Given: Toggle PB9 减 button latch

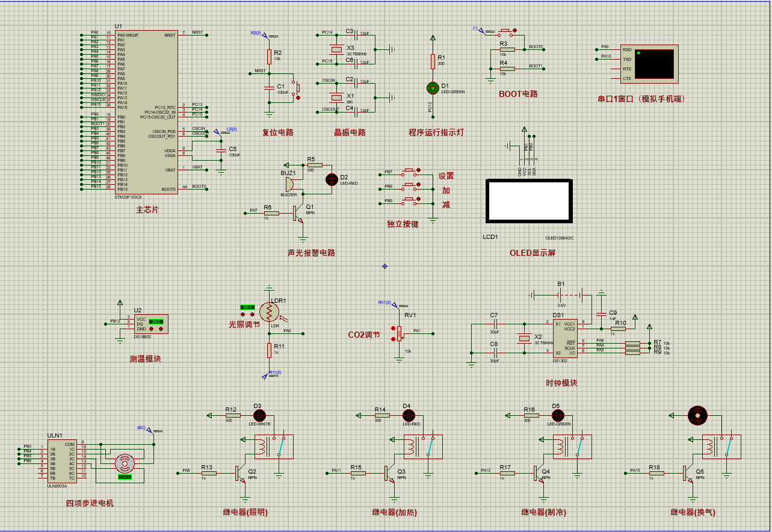Looking at the screenshot, I should [418, 199].
